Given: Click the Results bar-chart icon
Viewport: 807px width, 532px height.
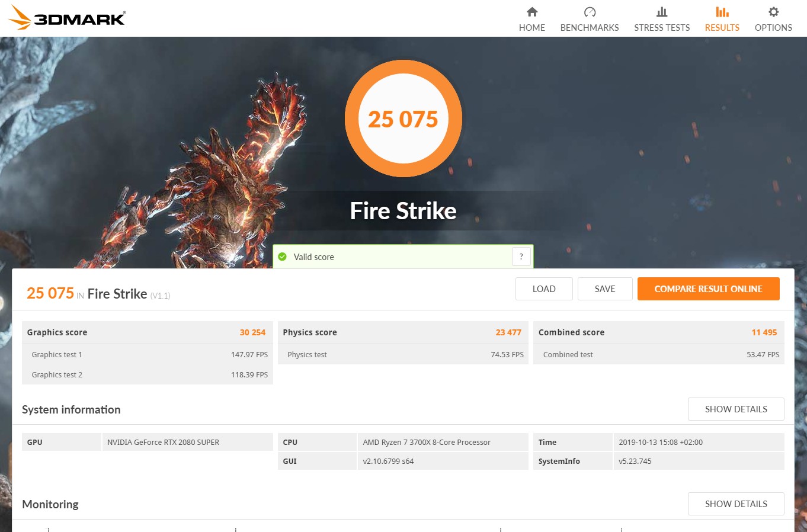Looking at the screenshot, I should pos(722,12).
